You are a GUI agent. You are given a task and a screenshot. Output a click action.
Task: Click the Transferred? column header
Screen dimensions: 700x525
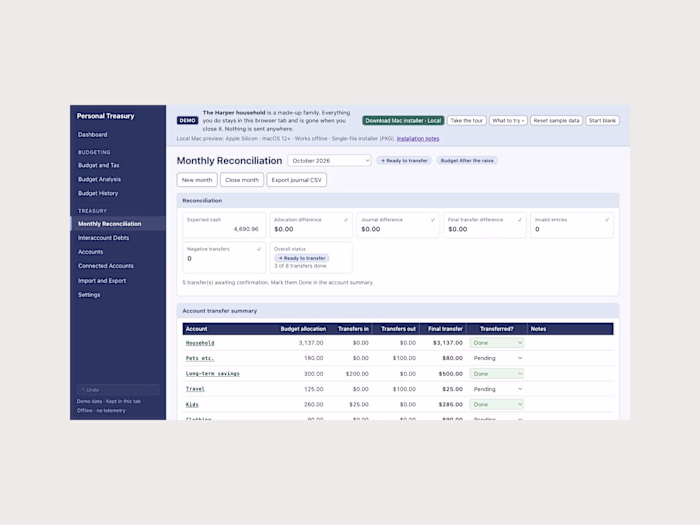point(496,329)
